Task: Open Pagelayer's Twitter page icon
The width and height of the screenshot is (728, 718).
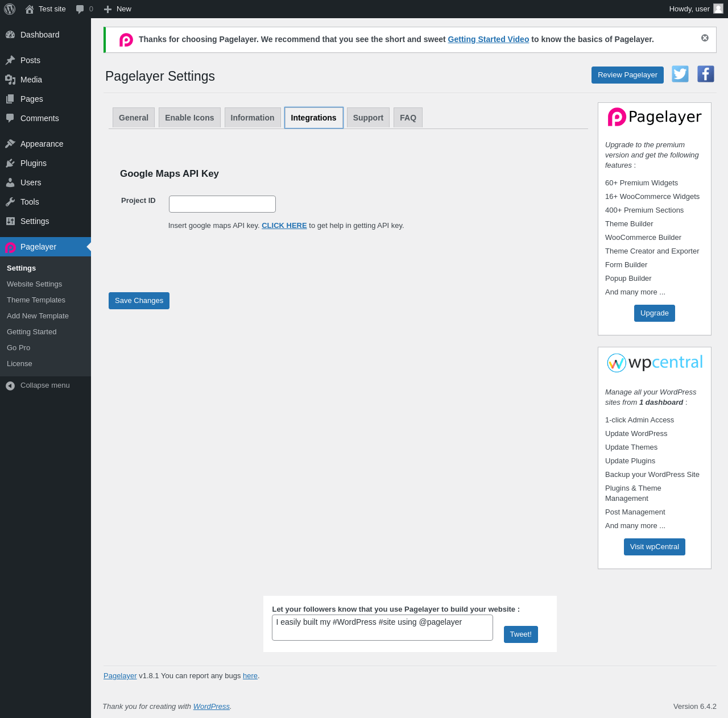Action: point(680,74)
